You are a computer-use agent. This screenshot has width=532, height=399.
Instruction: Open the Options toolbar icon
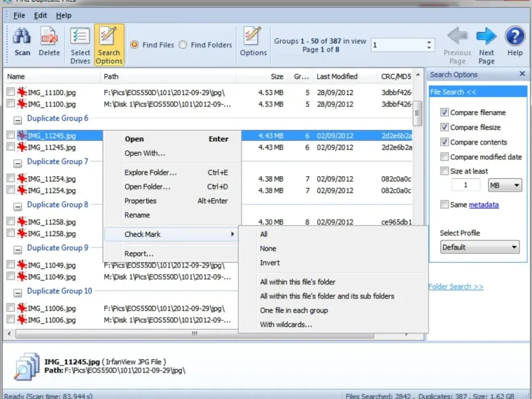pos(253,37)
